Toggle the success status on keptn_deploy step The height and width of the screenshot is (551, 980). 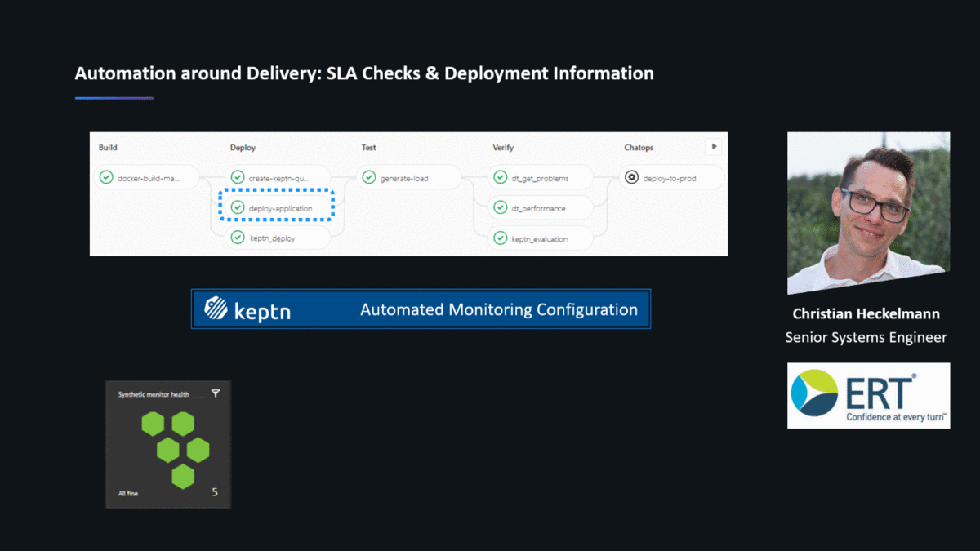(x=238, y=238)
